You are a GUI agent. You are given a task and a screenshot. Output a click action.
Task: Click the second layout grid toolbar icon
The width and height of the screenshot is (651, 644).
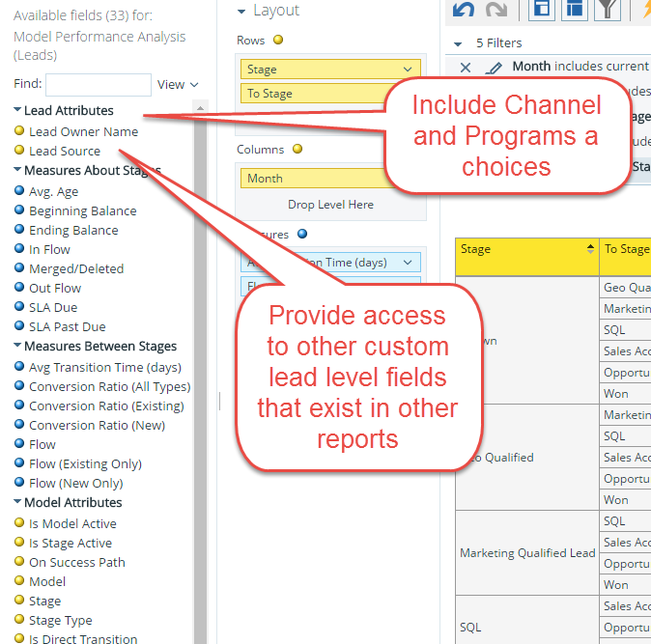click(x=574, y=10)
